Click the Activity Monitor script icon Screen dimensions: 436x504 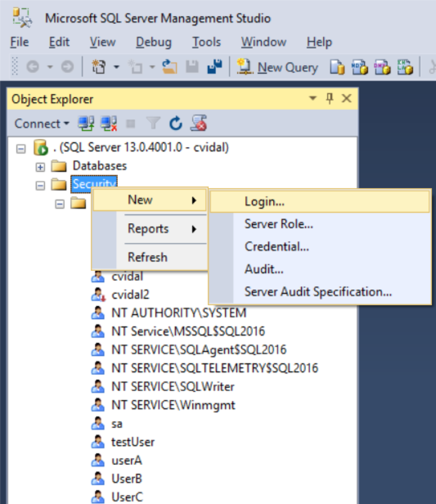[199, 123]
